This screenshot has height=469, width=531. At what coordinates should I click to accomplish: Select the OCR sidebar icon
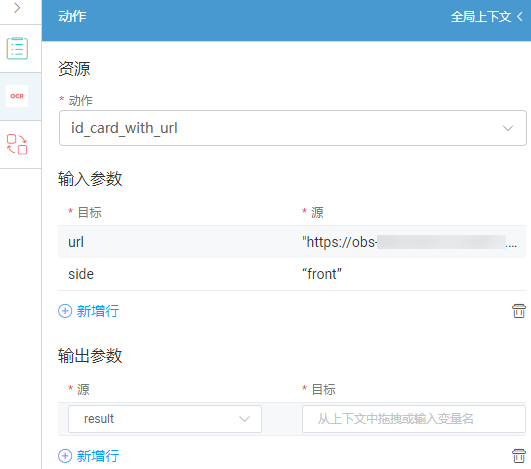point(17,96)
